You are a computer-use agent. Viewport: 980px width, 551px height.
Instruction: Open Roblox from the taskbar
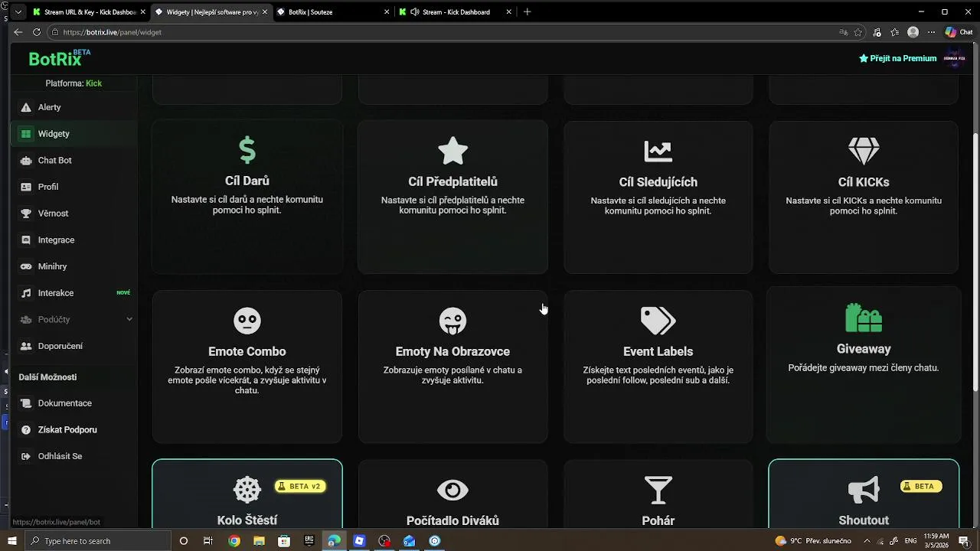click(x=359, y=541)
